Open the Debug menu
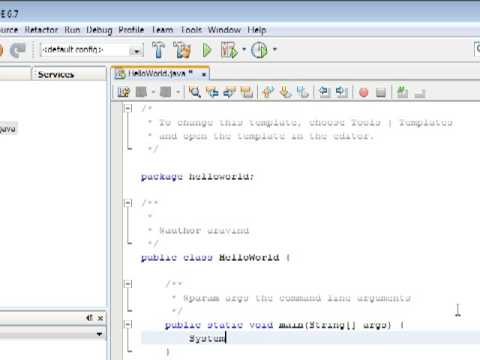 tap(99, 30)
